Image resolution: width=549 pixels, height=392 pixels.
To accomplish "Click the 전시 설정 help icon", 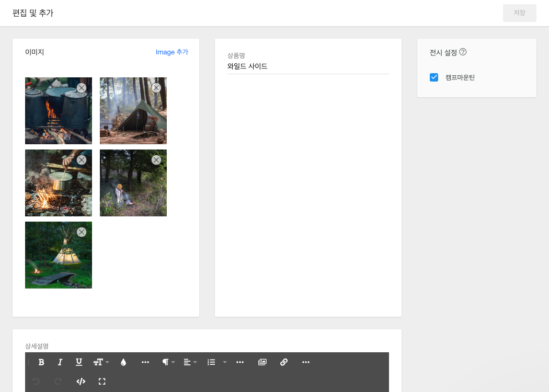I will coord(463,52).
